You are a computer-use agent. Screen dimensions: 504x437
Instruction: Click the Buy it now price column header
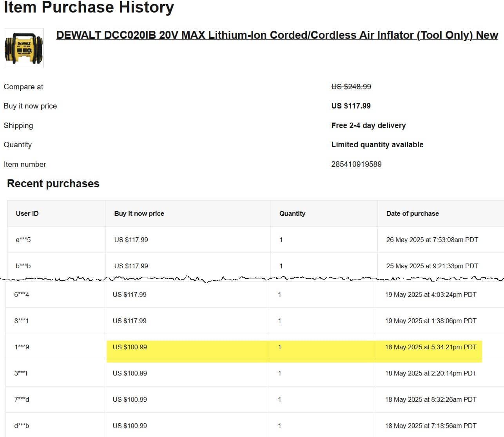pyautogui.click(x=139, y=213)
